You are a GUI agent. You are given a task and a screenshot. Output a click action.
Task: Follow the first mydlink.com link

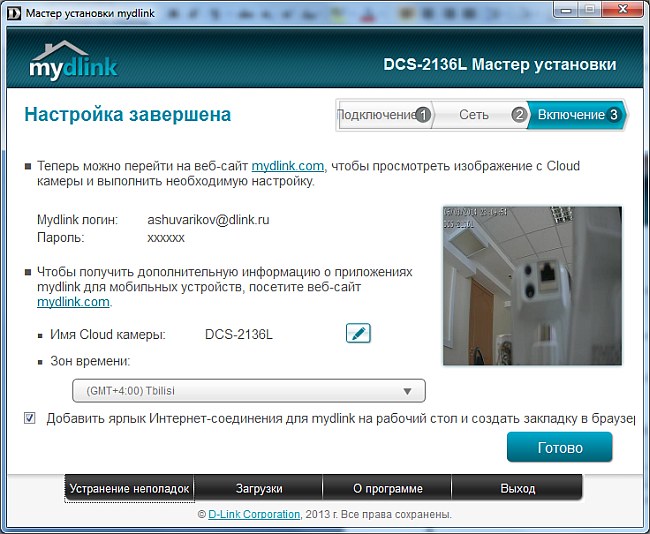point(288,166)
